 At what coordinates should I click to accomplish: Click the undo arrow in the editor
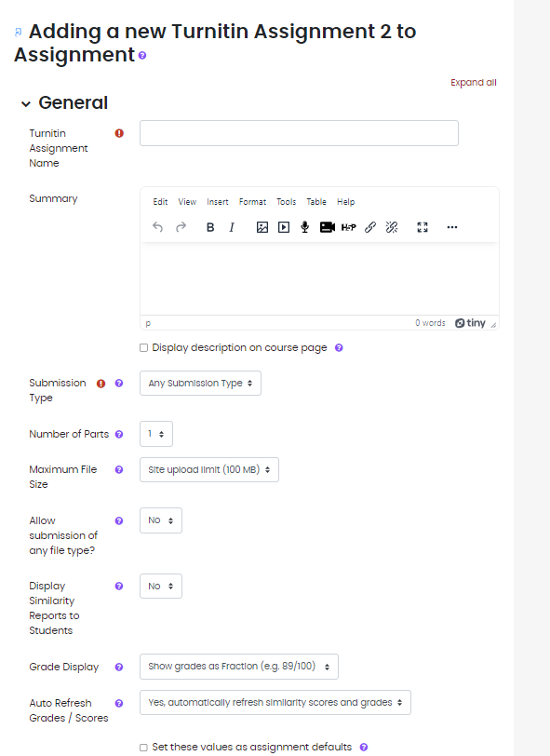pyautogui.click(x=157, y=226)
